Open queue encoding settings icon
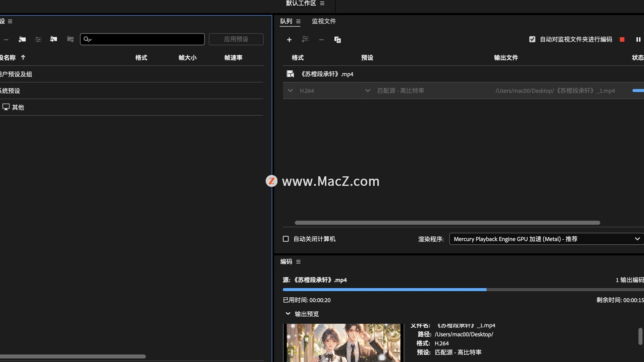Screen dimensions: 644x362 (305, 40)
